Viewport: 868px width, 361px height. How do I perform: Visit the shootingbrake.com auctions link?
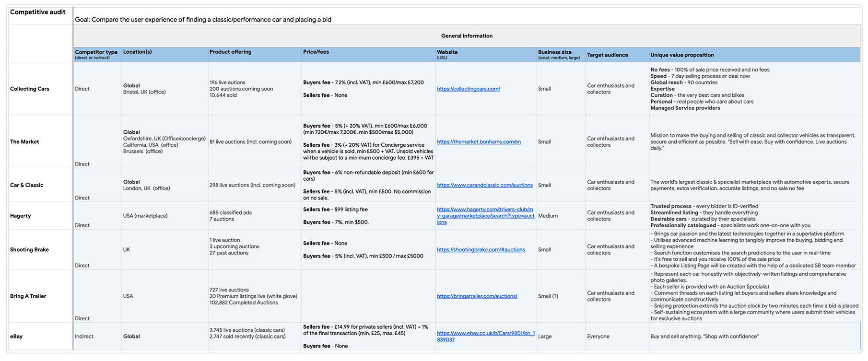coord(481,250)
